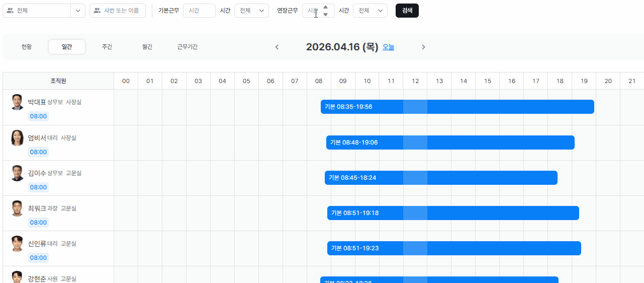Click 엄비서's profile photo

point(18,137)
